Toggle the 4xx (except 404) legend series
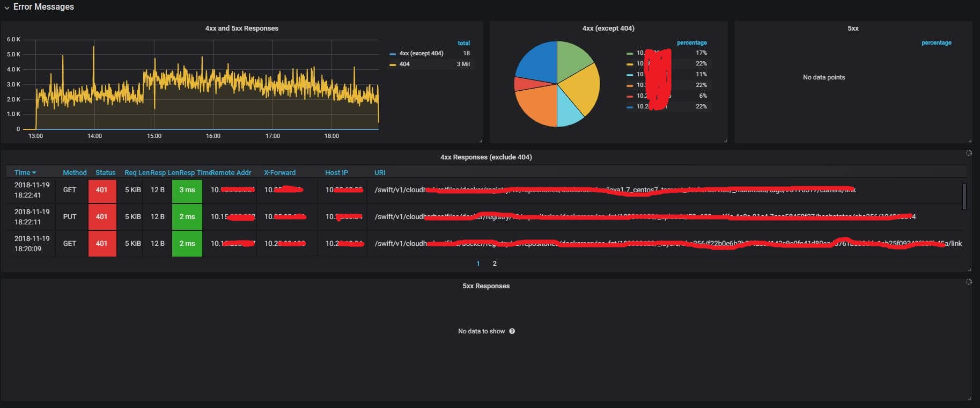The image size is (980, 408). (421, 53)
